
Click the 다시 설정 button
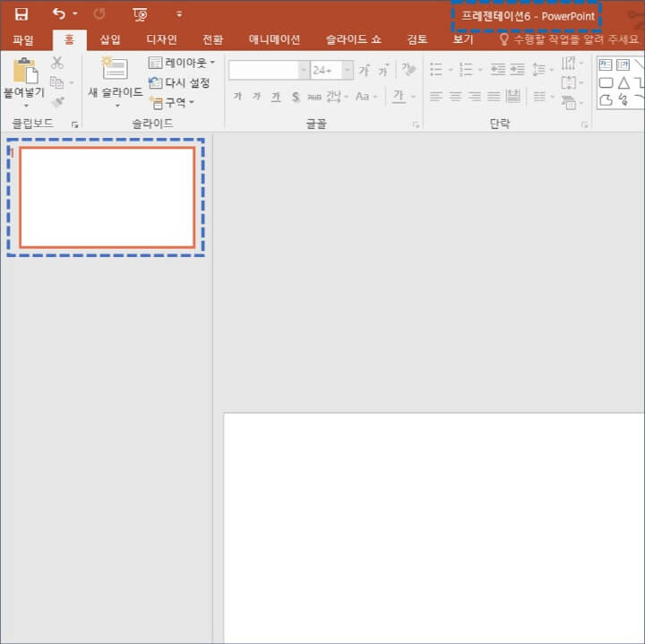click(179, 82)
